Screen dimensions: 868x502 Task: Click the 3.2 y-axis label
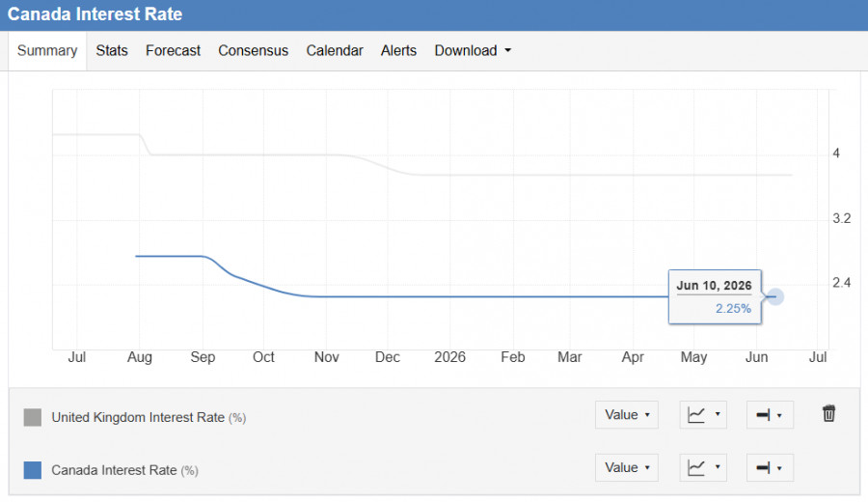(841, 219)
